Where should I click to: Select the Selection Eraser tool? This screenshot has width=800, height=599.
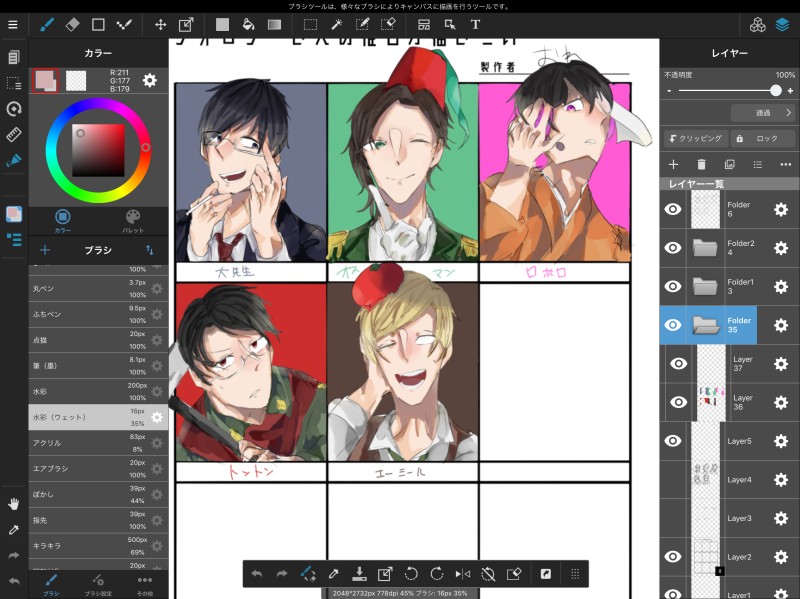coord(388,24)
